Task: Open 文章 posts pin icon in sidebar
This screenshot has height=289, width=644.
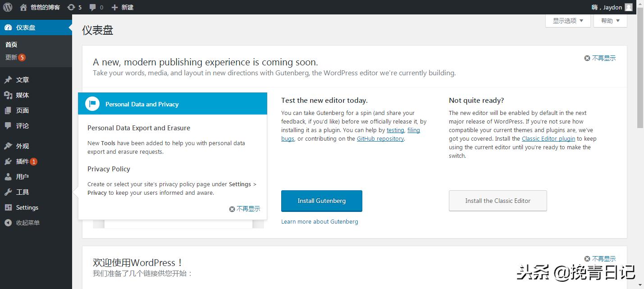Action: [8, 80]
